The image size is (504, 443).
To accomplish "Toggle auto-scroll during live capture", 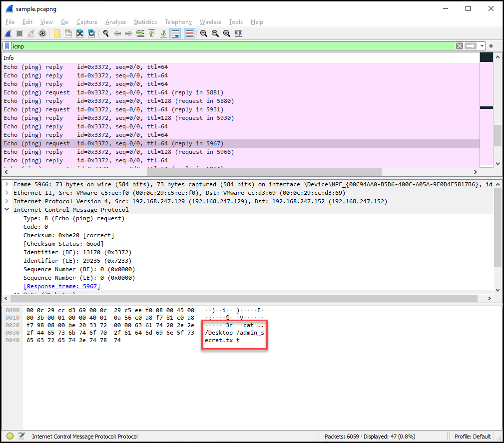I will point(175,33).
